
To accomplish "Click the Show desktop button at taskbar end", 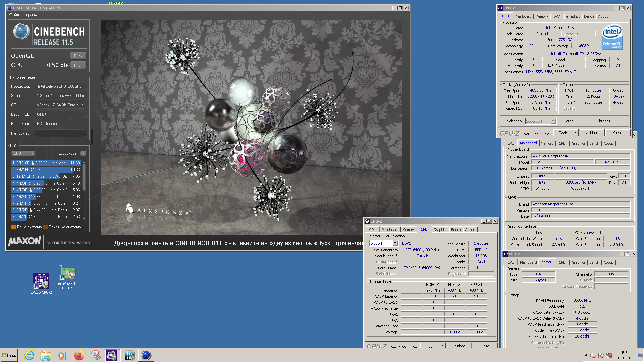I will pyautogui.click(x=641, y=355).
